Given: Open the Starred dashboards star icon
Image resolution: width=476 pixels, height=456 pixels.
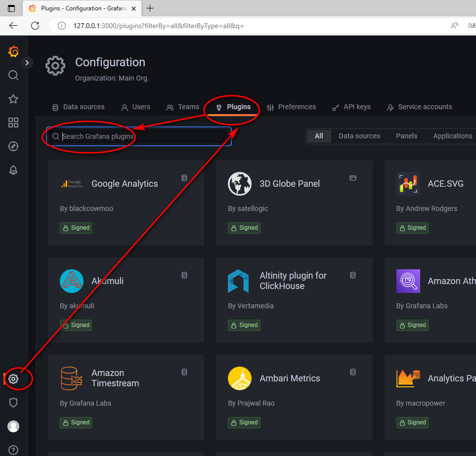Looking at the screenshot, I should [x=13, y=99].
